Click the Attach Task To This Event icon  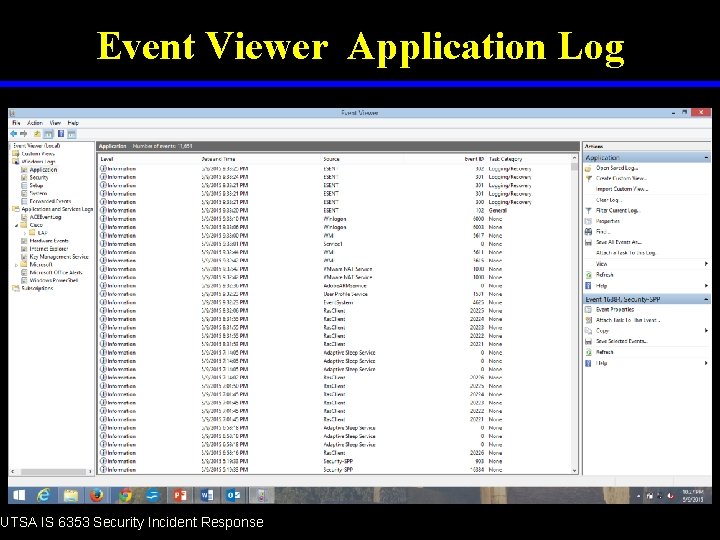click(588, 320)
